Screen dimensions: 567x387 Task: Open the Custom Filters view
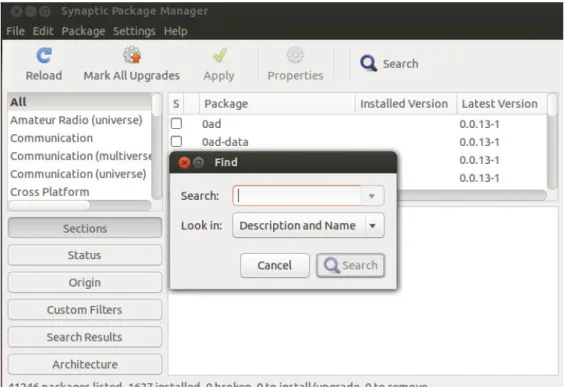coord(85,310)
